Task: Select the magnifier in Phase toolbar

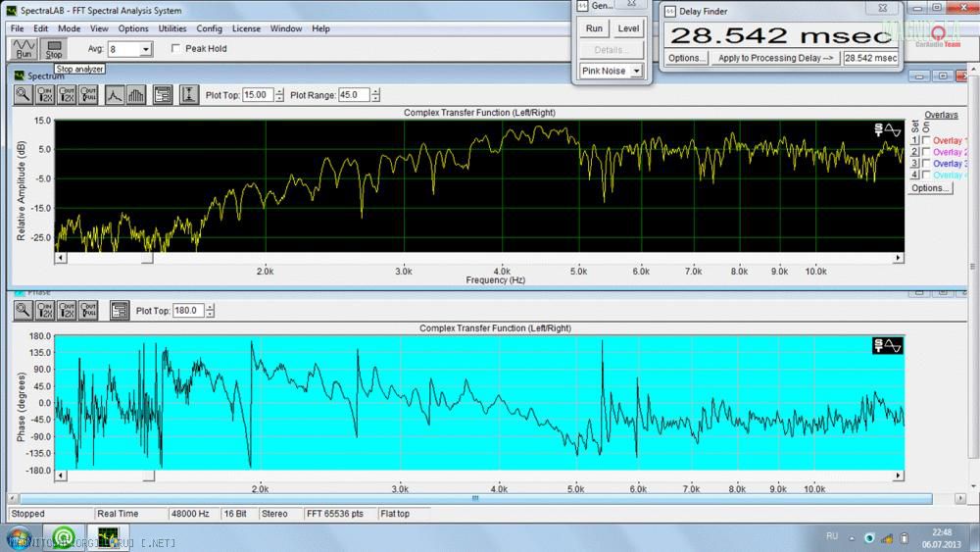Action: [24, 310]
